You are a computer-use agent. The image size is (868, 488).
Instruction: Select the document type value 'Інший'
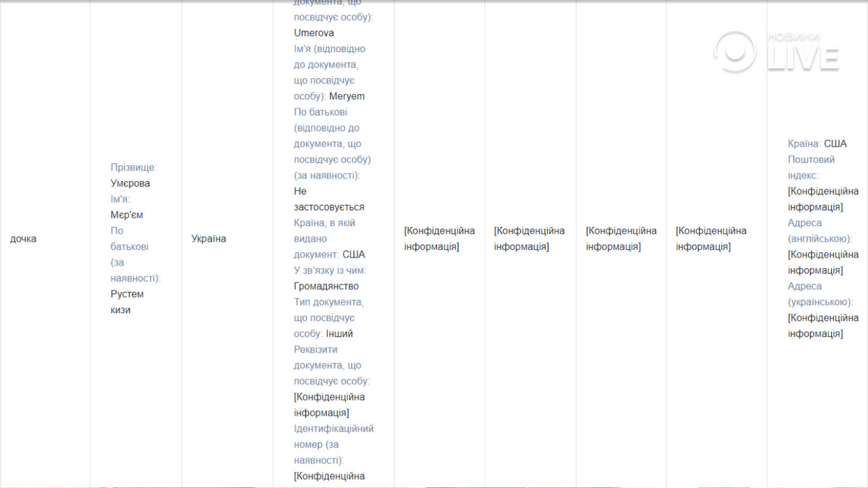339,334
